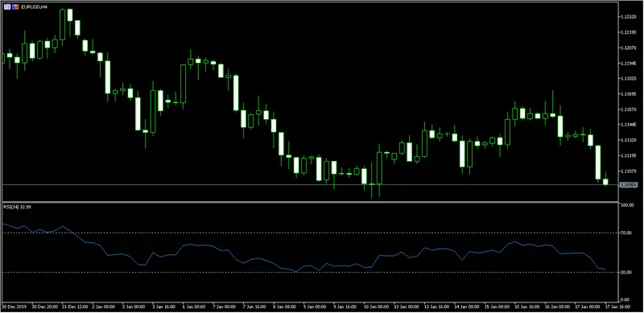Viewport: 644px width, 313px height.
Task: Click the 100.00 RSI scale label
Action: tap(629, 205)
